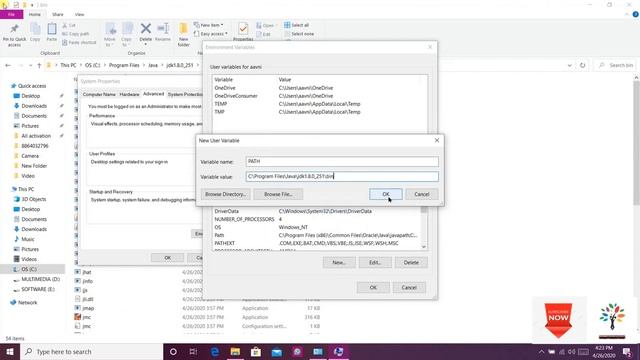Click Copy path in Clipboard group
640x360 pixels.
[76, 34]
